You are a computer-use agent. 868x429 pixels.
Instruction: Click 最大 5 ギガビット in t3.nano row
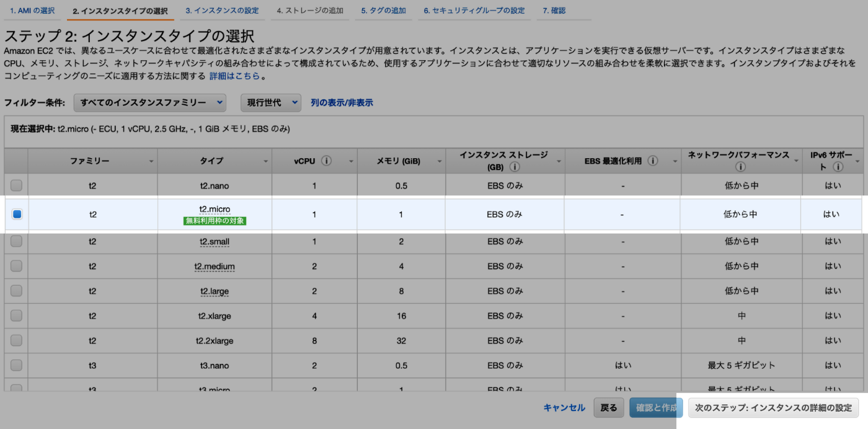742,366
